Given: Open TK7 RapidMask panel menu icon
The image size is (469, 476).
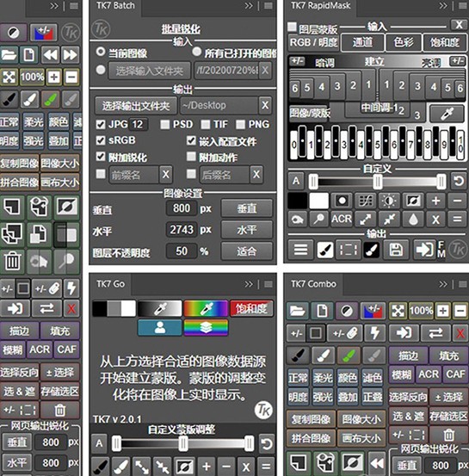Looking at the screenshot, I should click(463, 6).
